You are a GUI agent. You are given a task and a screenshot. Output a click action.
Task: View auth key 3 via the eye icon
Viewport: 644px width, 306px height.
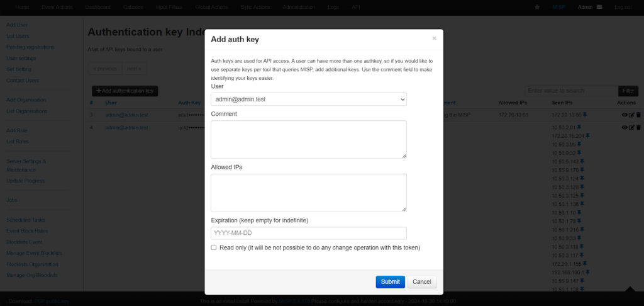click(625, 115)
